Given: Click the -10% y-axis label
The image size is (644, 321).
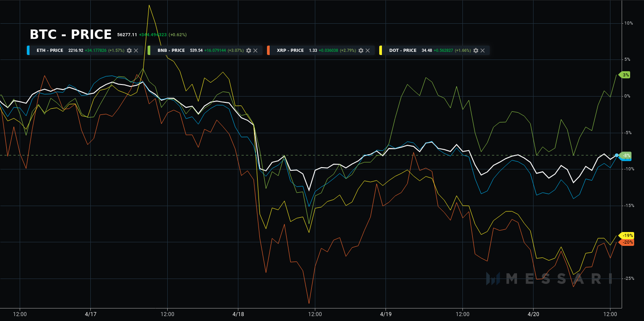Looking at the screenshot, I should (x=628, y=169).
